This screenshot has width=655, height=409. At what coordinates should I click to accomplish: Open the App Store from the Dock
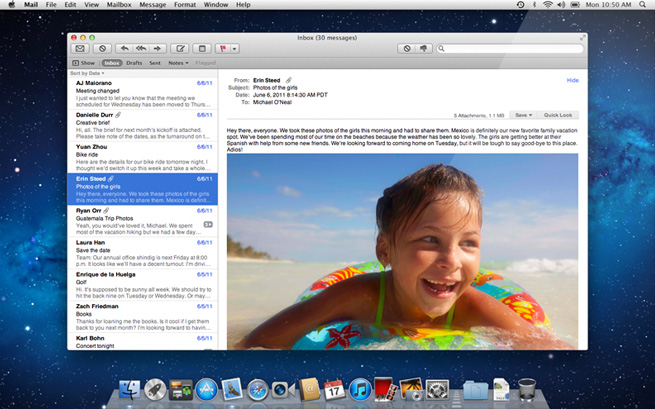tap(206, 390)
